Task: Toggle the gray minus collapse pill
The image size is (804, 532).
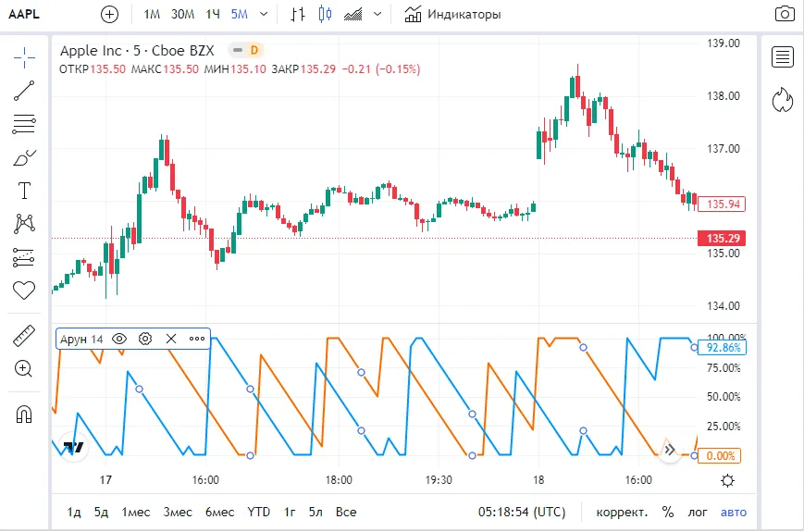Action: [238, 50]
